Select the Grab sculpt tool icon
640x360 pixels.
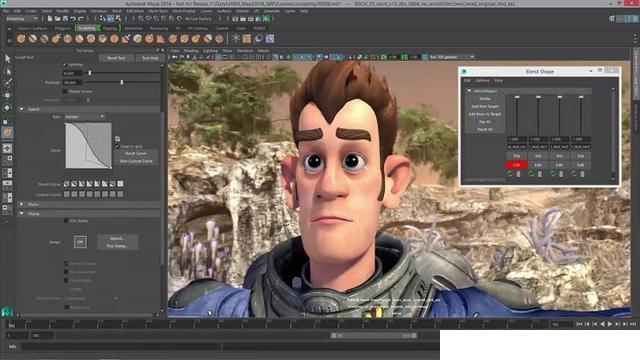coord(56,39)
